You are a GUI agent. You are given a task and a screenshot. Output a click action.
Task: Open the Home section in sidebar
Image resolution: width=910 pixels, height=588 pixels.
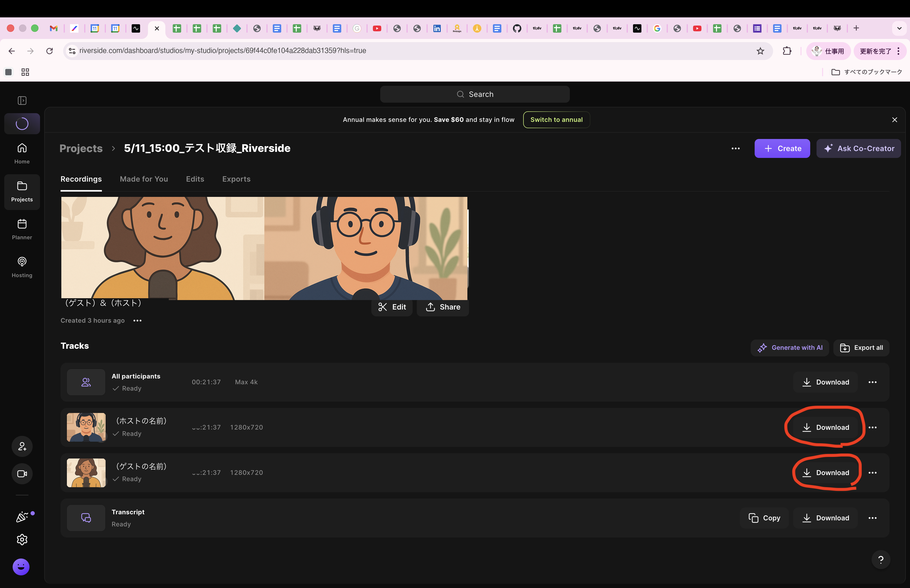coord(22,153)
